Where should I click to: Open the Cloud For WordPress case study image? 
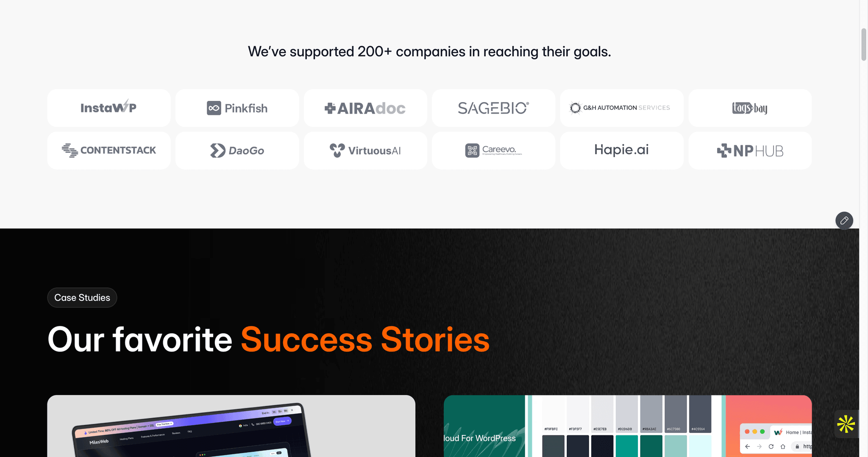point(628,426)
